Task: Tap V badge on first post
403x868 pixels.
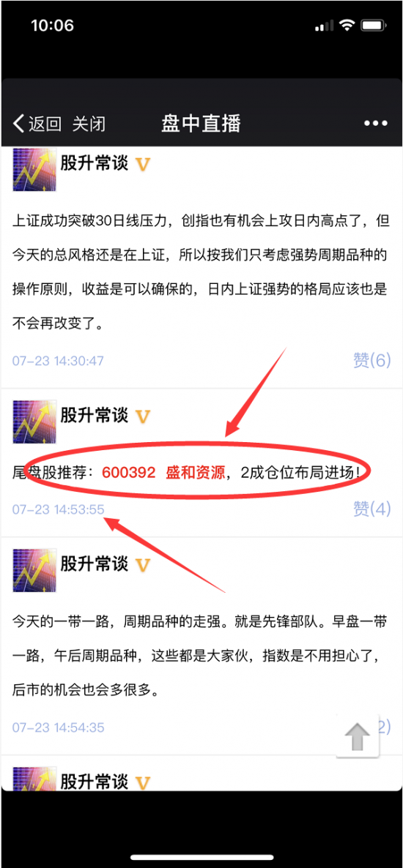Action: click(x=144, y=164)
